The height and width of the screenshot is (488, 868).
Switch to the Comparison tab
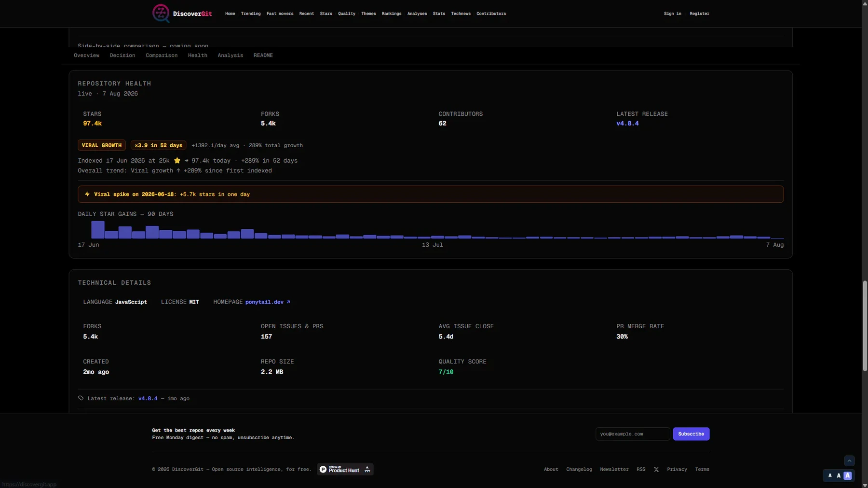point(162,56)
